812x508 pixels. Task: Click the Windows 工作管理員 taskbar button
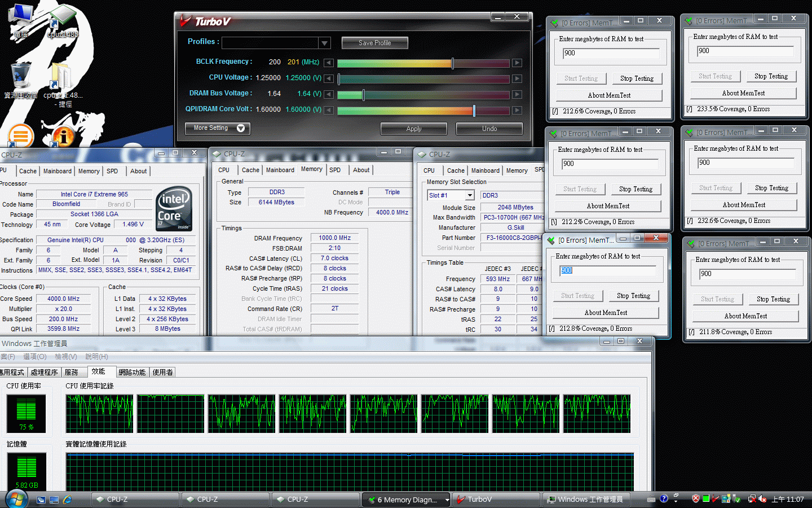pyautogui.click(x=586, y=500)
